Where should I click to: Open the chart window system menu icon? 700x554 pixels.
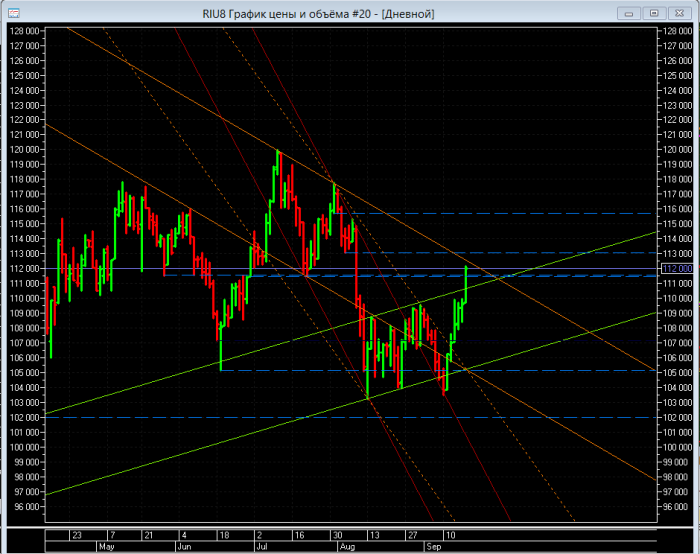[14, 13]
